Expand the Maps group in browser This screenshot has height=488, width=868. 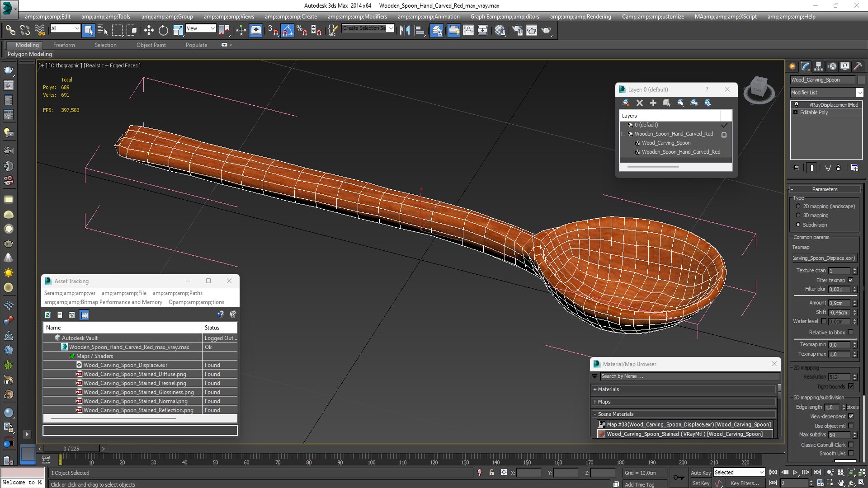(x=684, y=402)
